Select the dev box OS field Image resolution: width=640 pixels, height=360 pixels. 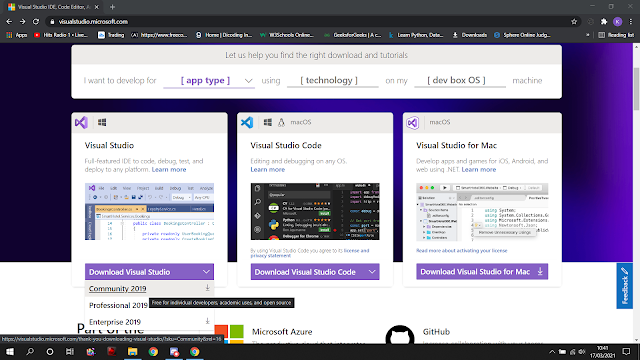click(460, 80)
